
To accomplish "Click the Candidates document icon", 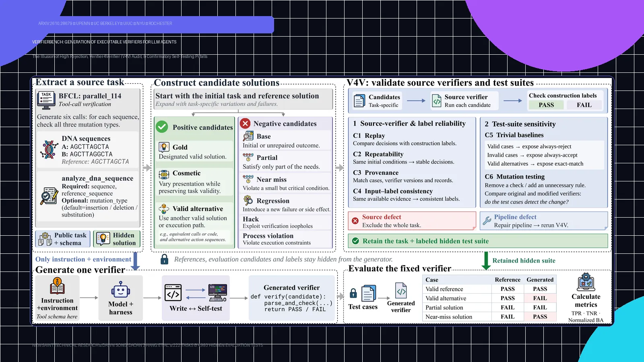I will coord(359,101).
